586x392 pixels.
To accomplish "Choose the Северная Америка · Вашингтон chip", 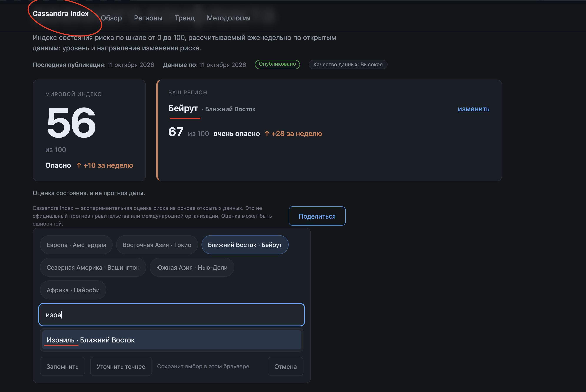I will [93, 267].
